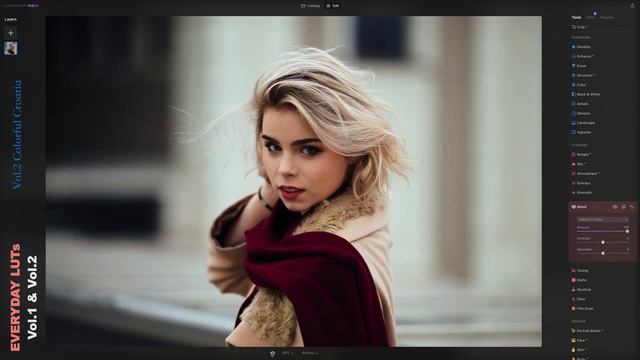The height and width of the screenshot is (360, 640).
Task: Add a new layer with plus button
Action: [x=11, y=33]
